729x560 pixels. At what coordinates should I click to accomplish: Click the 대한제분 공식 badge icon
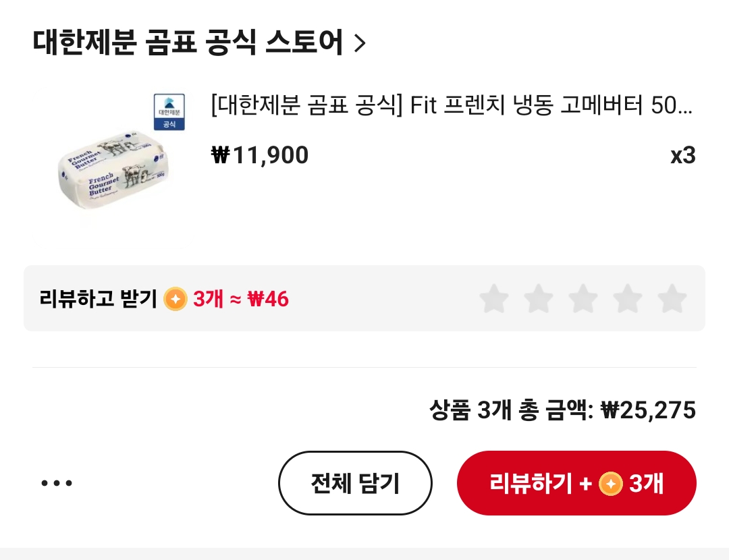coord(169,111)
